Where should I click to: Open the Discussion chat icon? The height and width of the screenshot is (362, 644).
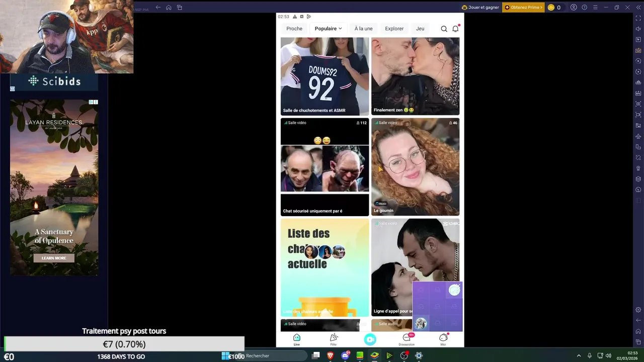(x=407, y=339)
